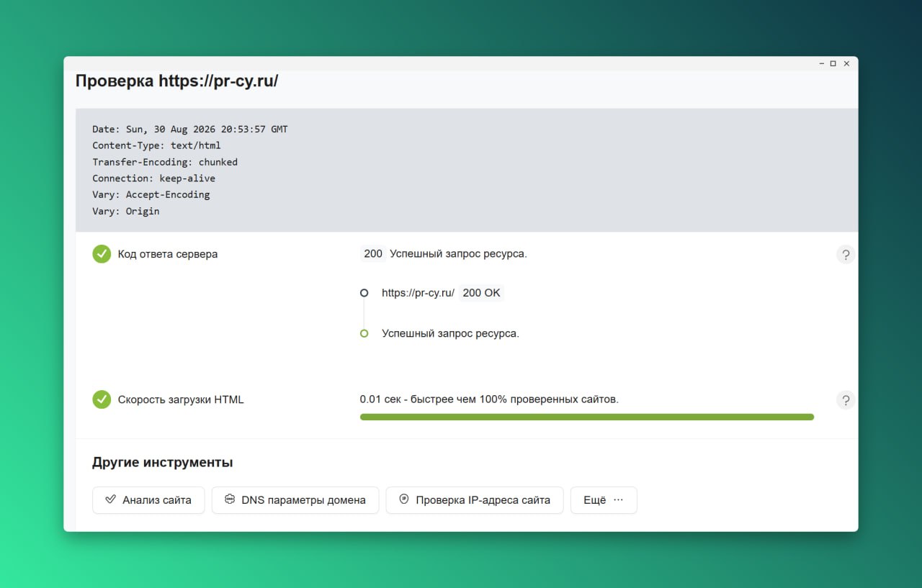Click the 0.01 сек load speed text
The height and width of the screenshot is (588, 922).
(x=489, y=399)
